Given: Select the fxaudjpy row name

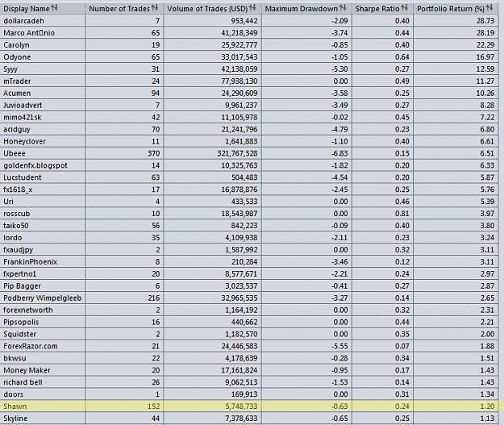Looking at the screenshot, I should [x=18, y=250].
